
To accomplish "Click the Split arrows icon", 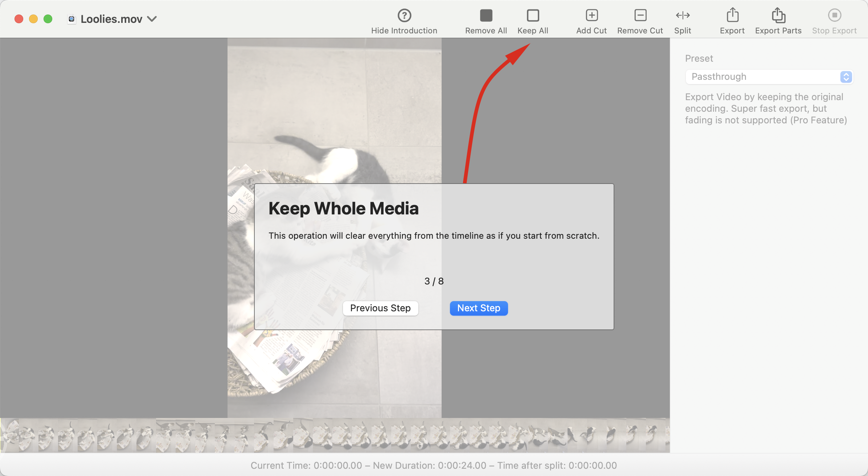I will pos(683,16).
